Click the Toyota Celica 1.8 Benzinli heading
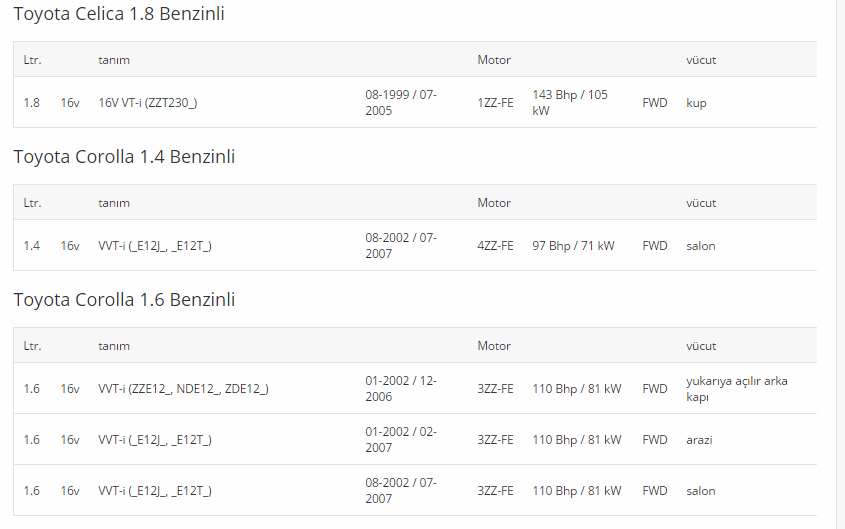Image resolution: width=845 pixels, height=529 pixels. point(119,14)
